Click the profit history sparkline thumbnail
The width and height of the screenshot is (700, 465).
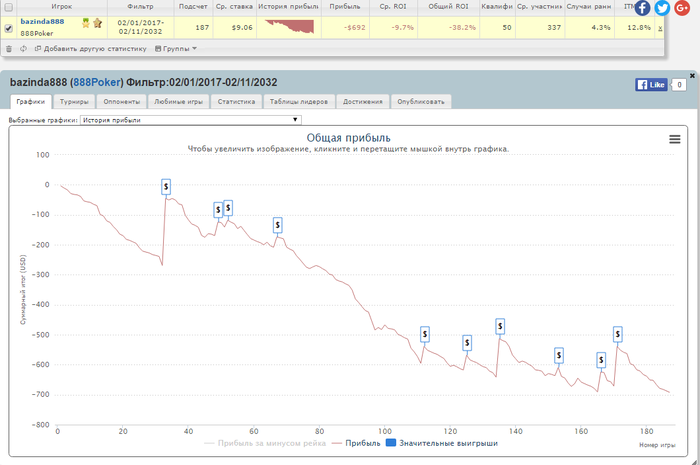pyautogui.click(x=289, y=27)
